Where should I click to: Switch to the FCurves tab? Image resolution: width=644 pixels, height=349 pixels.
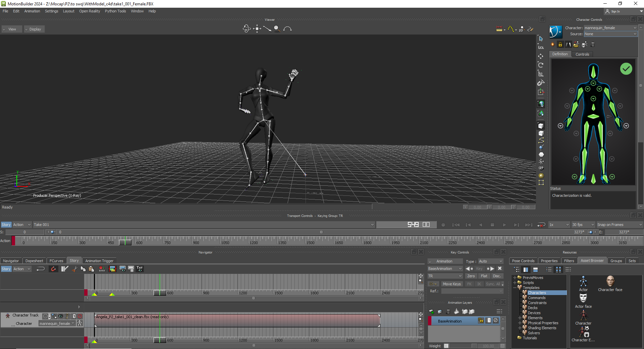56,261
